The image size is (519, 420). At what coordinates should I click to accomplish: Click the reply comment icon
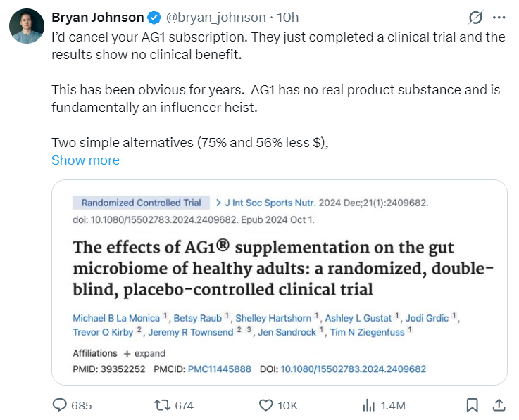click(x=60, y=405)
